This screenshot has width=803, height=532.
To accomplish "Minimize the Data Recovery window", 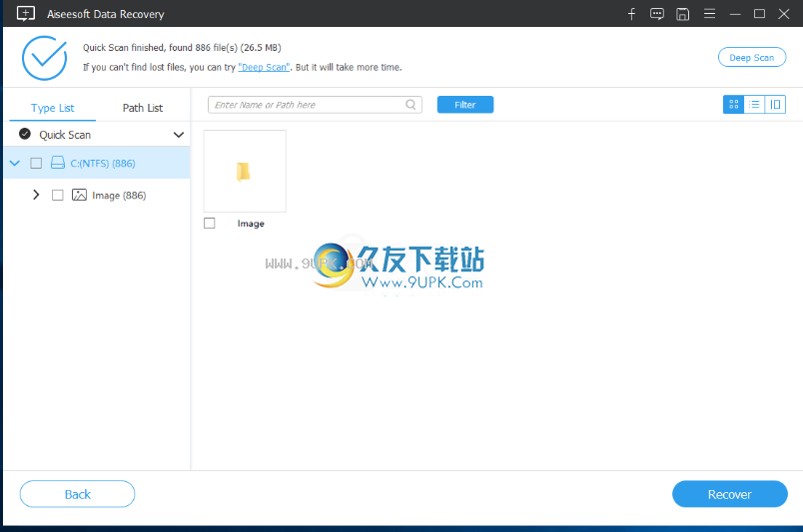I will 735,14.
